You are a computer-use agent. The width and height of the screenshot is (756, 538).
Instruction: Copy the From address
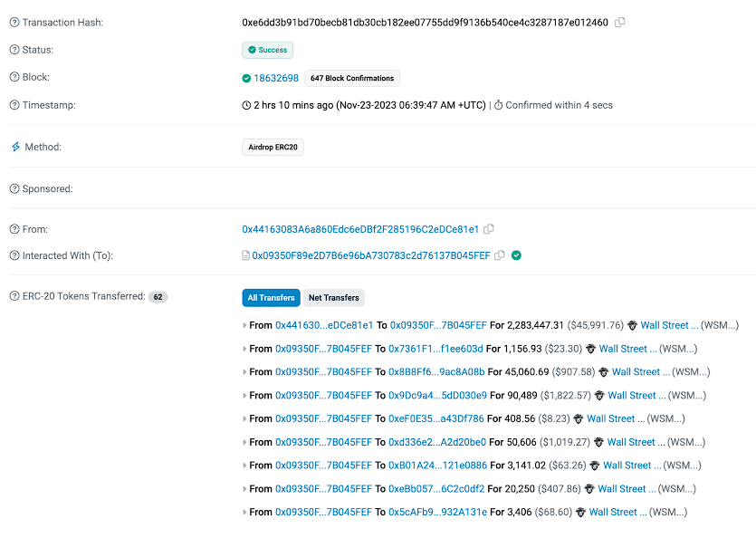coord(489,229)
